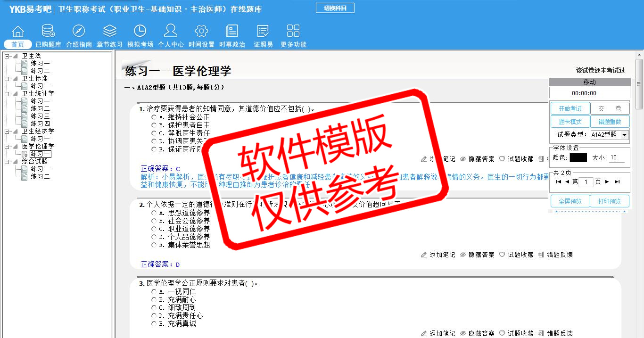Select option A 维持社会公正 in question 1
The height and width of the screenshot is (338, 644).
(x=154, y=117)
